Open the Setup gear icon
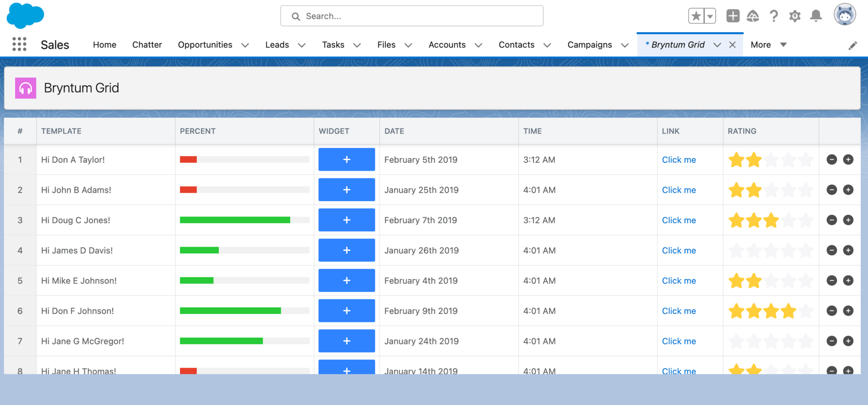 tap(795, 16)
